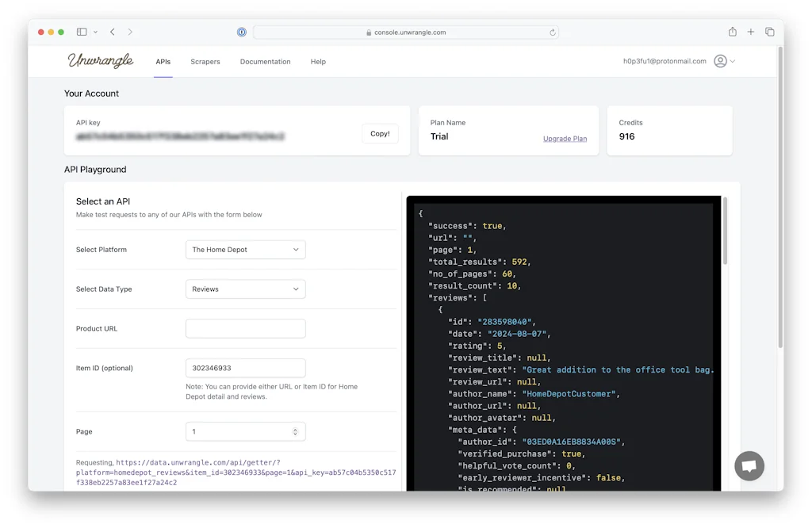Click the 1Password extension icon
Image resolution: width=812 pixels, height=528 pixels.
click(x=242, y=32)
